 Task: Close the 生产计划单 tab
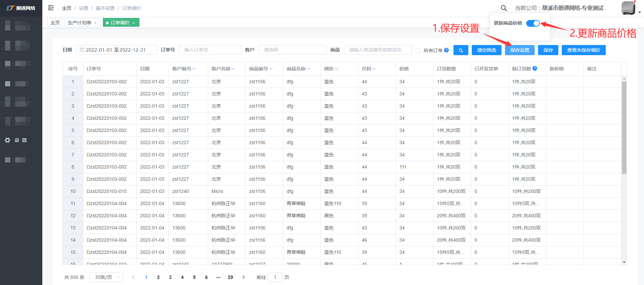pyautogui.click(x=95, y=23)
